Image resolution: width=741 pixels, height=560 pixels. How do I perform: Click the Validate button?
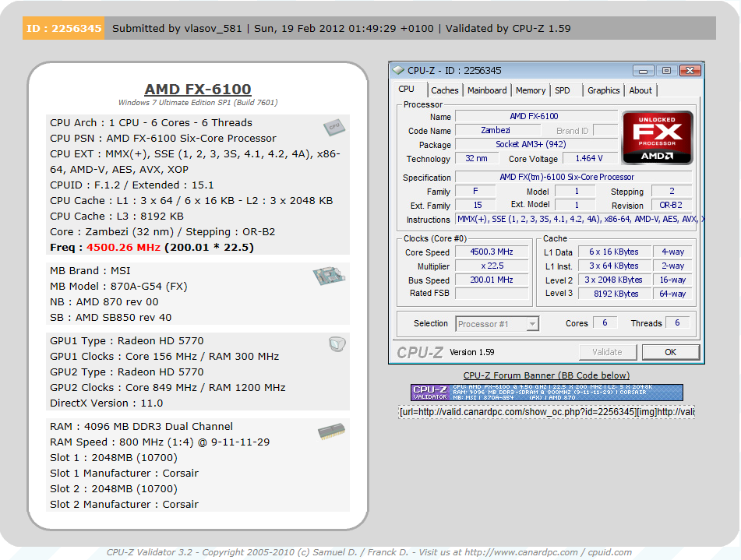coord(606,352)
